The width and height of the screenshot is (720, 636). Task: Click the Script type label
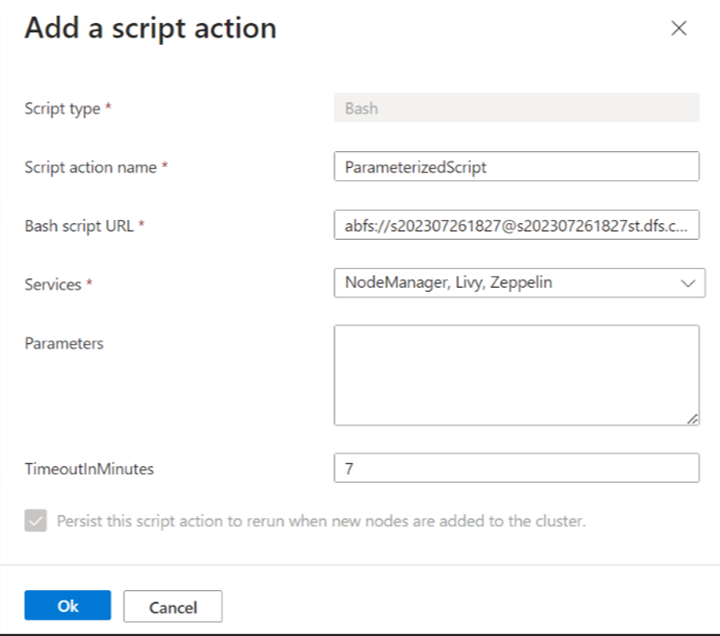click(62, 108)
